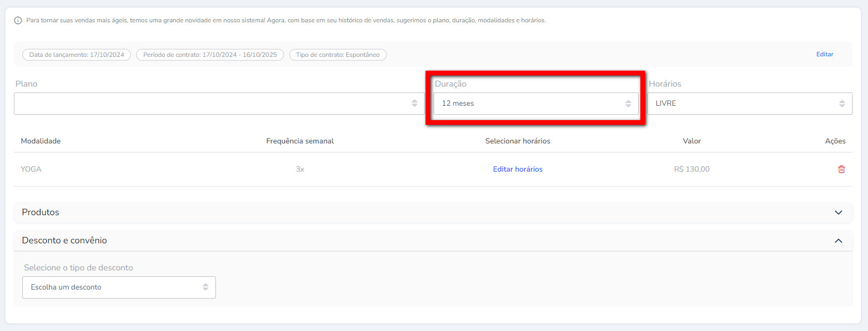
Task: Collapse Desconto e convênio using its chevron
Action: 838,241
